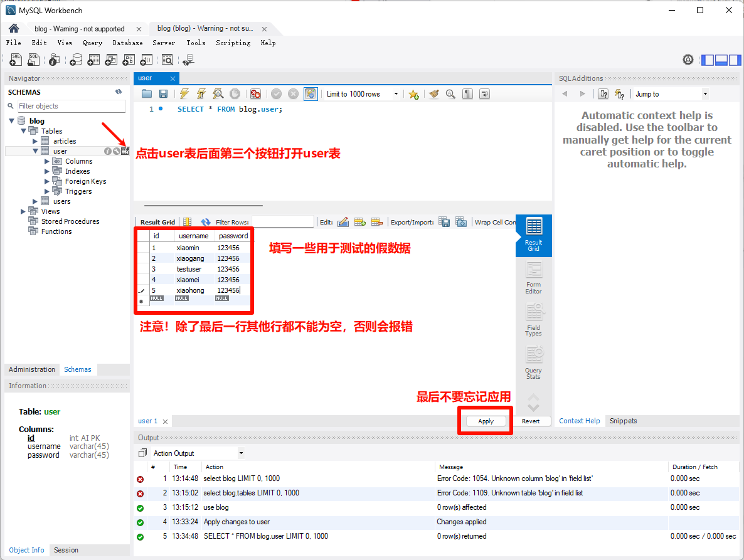
Task: Open the Database menu
Action: click(x=127, y=43)
